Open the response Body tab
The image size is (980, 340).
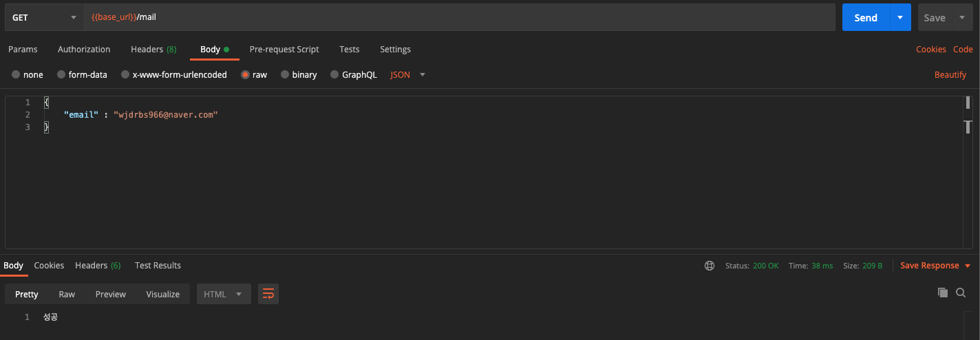(13, 266)
